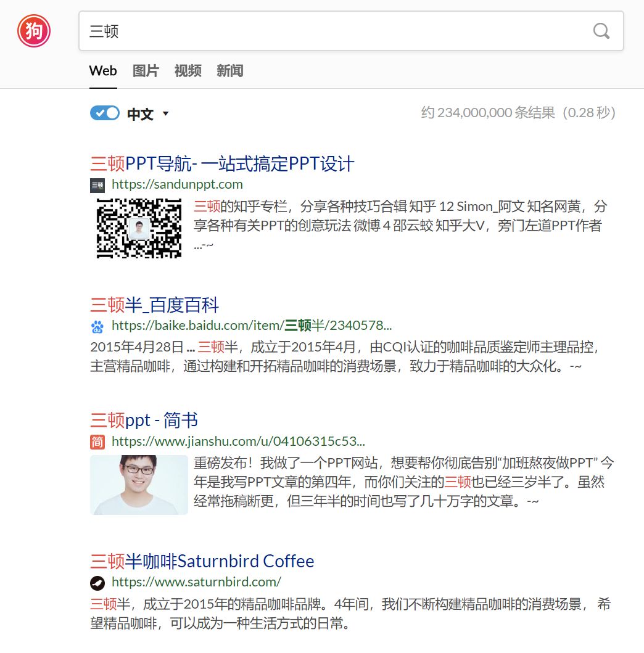The width and height of the screenshot is (644, 653).
Task: Click in the search box containing 三顿
Action: [x=351, y=31]
